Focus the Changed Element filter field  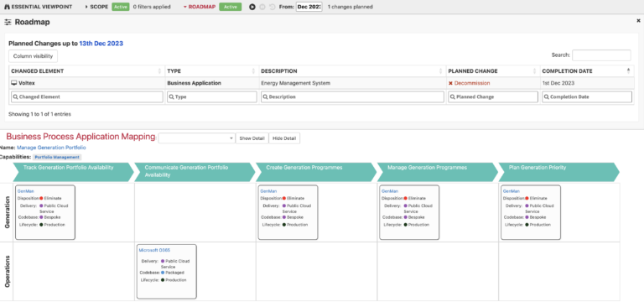(87, 97)
